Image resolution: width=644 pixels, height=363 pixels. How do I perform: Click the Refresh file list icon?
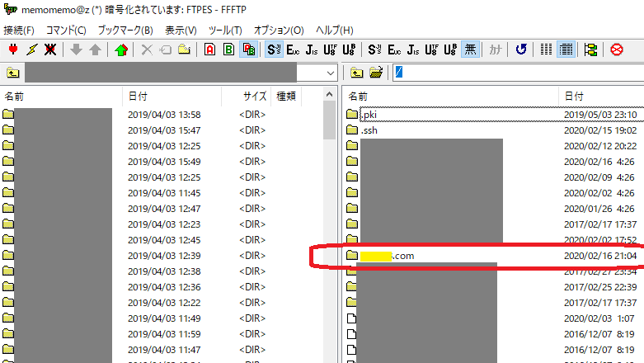pos(520,49)
